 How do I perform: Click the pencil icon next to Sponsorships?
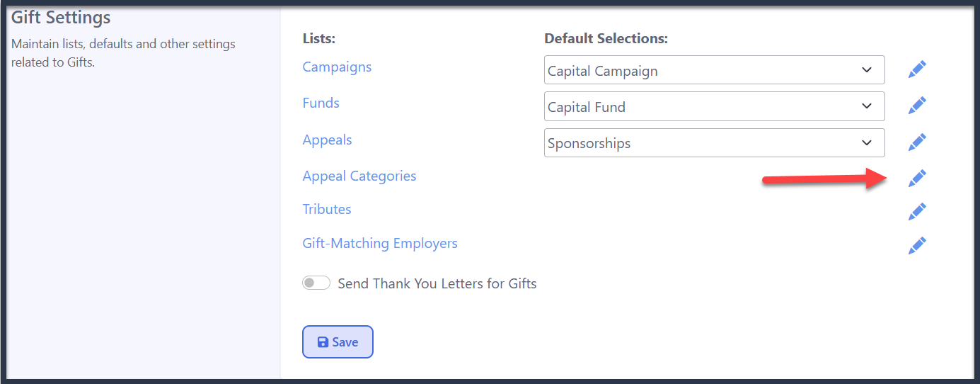(917, 142)
